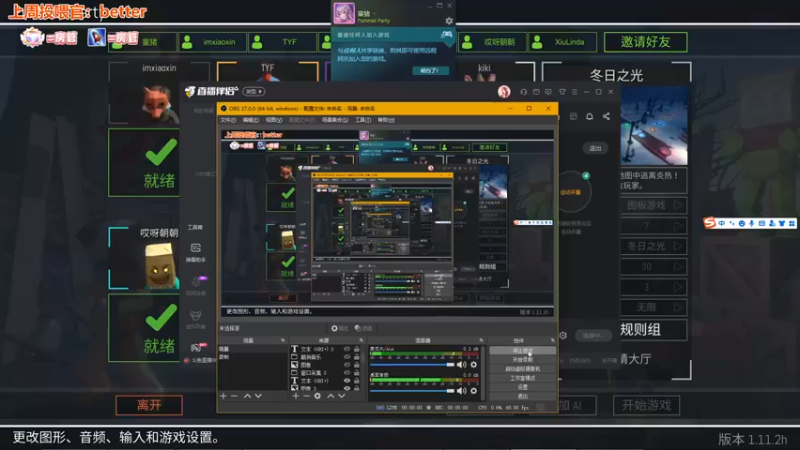Add a new source with the plus icon

295,396
